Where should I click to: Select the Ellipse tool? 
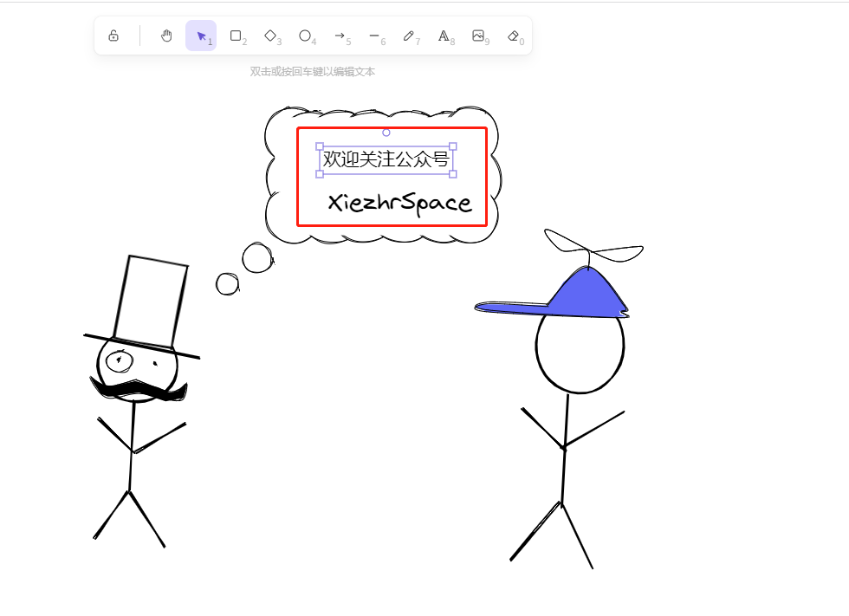305,36
